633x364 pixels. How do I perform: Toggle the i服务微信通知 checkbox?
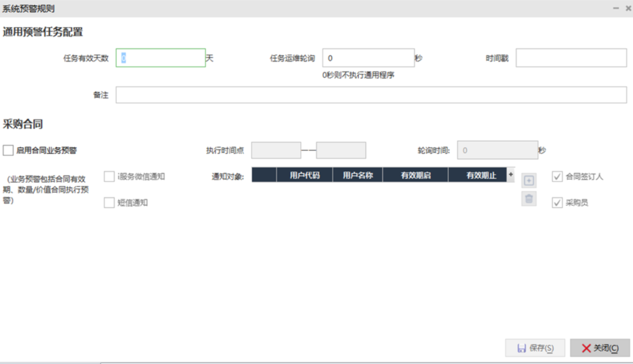click(x=109, y=176)
